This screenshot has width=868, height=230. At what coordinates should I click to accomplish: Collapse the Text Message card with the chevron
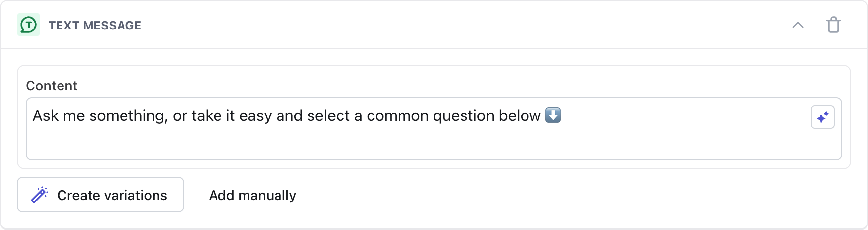pyautogui.click(x=798, y=25)
